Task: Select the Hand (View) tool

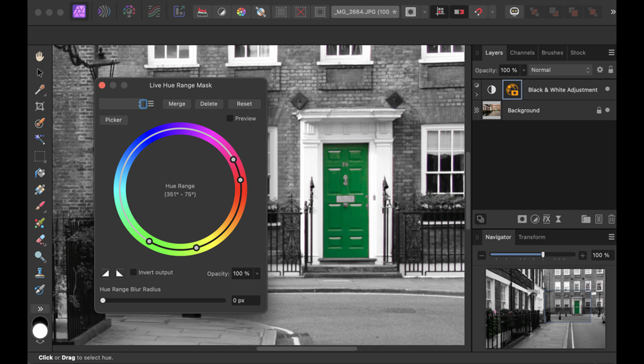Action: pos(39,56)
